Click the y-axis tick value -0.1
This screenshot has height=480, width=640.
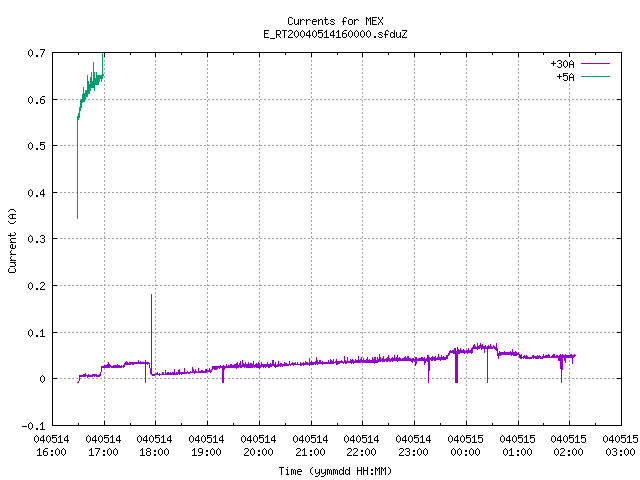click(33, 426)
